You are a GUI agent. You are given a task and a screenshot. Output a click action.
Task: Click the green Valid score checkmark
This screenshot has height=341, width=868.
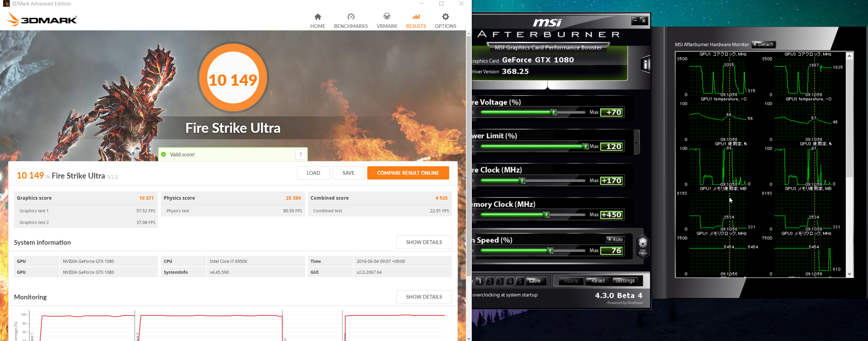tap(163, 154)
